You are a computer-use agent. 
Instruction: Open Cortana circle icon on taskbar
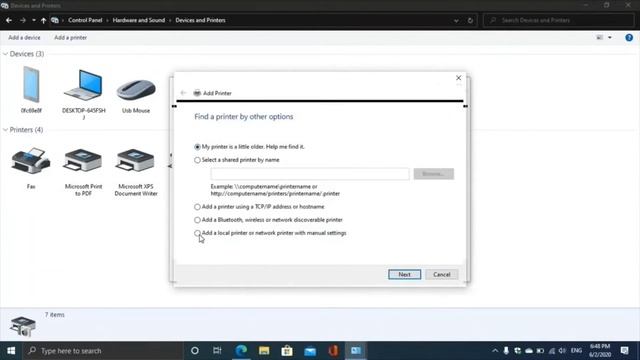[x=195, y=351]
